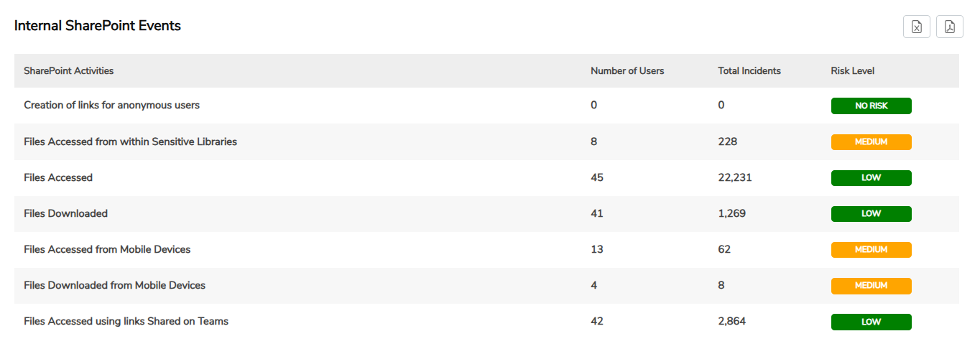Open Creation of links for anonymous users
Viewport: 980px width, 349px height.
(x=111, y=106)
